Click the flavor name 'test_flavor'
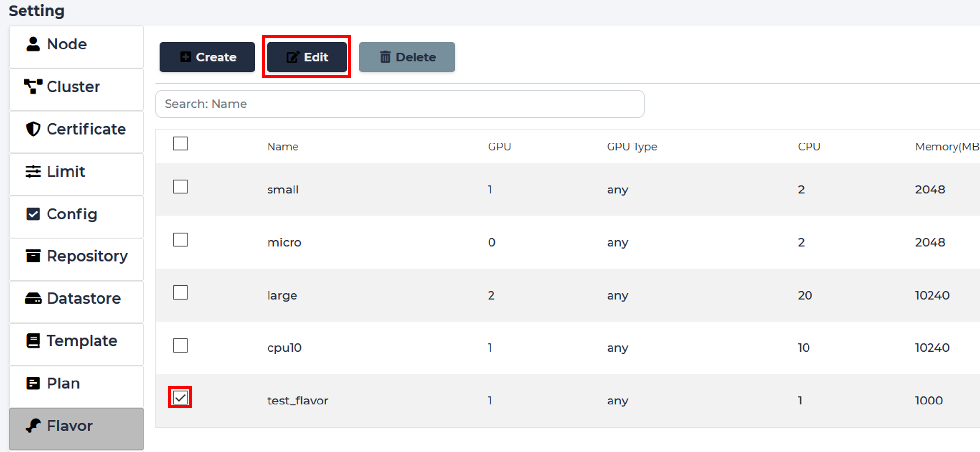This screenshot has width=980, height=452. pos(297,401)
